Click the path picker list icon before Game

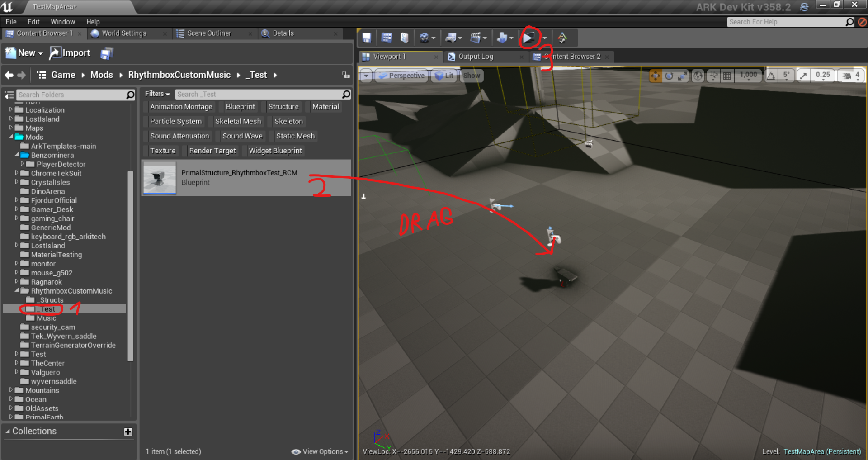tap(41, 75)
